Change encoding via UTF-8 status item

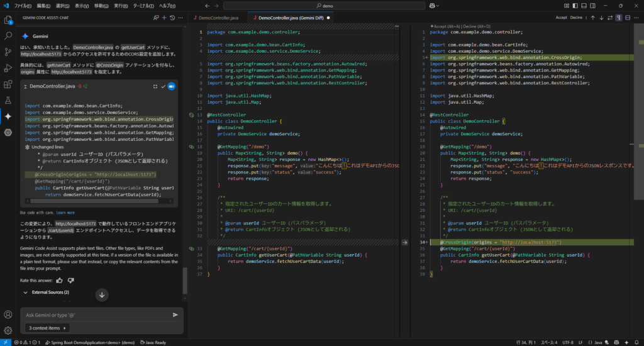click(568, 342)
